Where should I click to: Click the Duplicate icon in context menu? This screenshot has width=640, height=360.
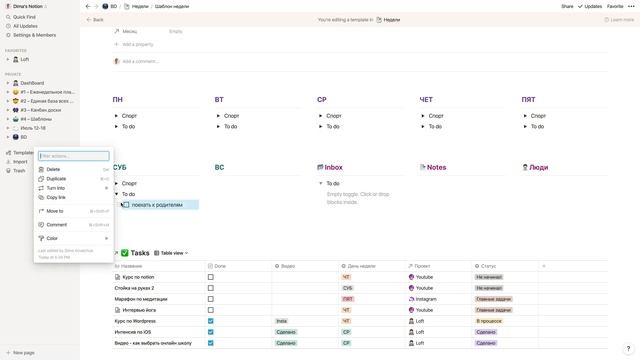[x=41, y=179]
